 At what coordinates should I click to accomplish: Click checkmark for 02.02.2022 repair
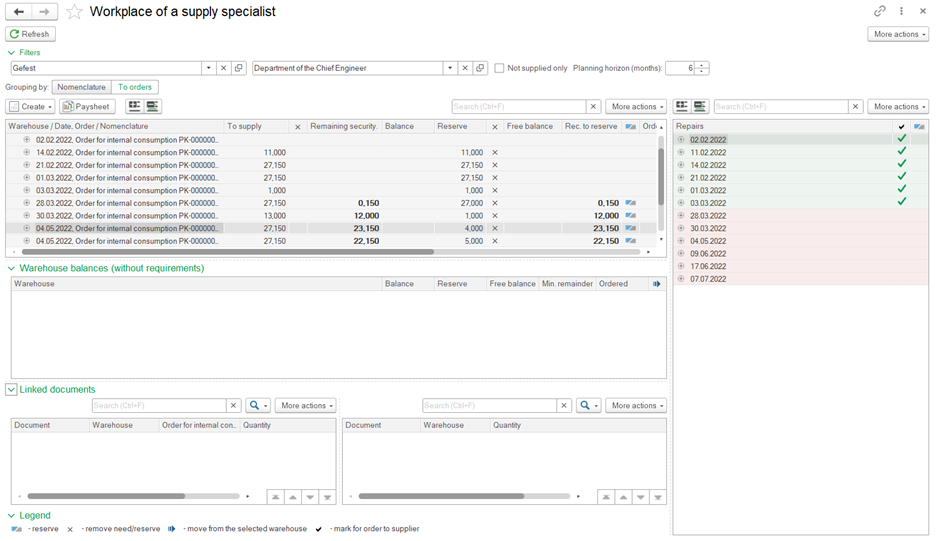(902, 140)
